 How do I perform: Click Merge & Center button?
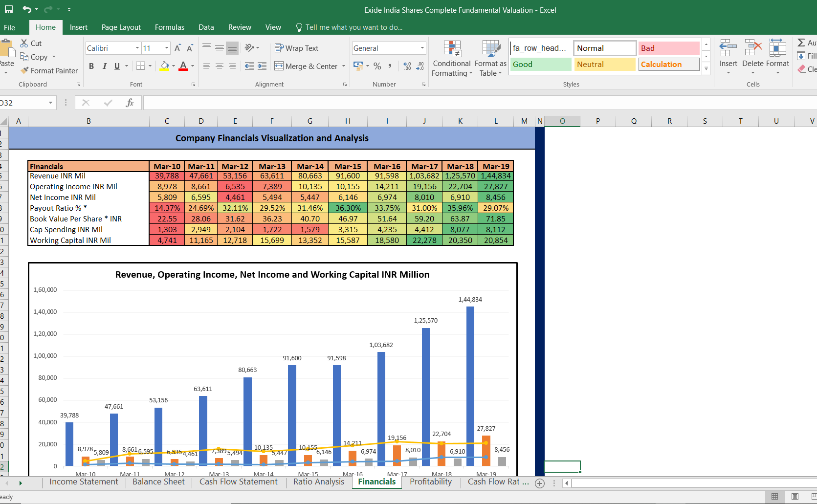coord(306,66)
